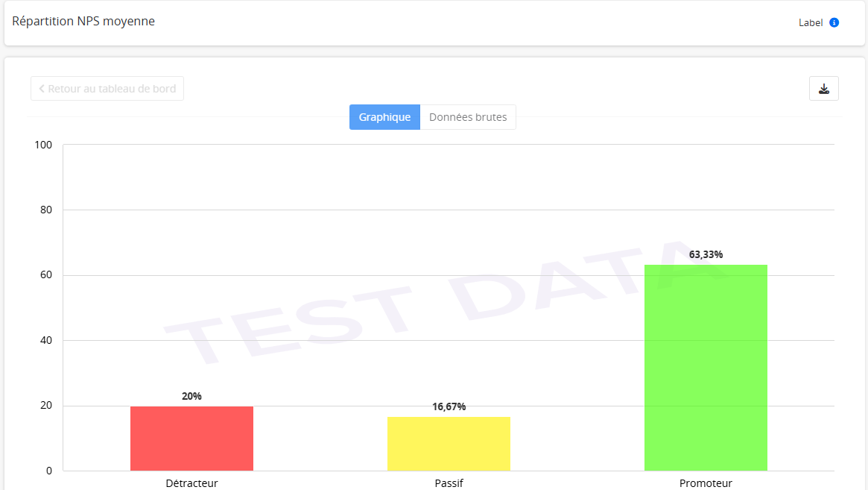Screen dimensions: 868x490
Task: Click the "Passif" axis label
Action: coord(449,483)
